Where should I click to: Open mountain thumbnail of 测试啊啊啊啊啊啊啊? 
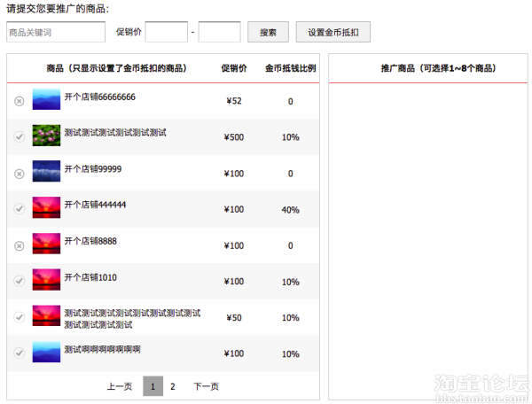46,352
